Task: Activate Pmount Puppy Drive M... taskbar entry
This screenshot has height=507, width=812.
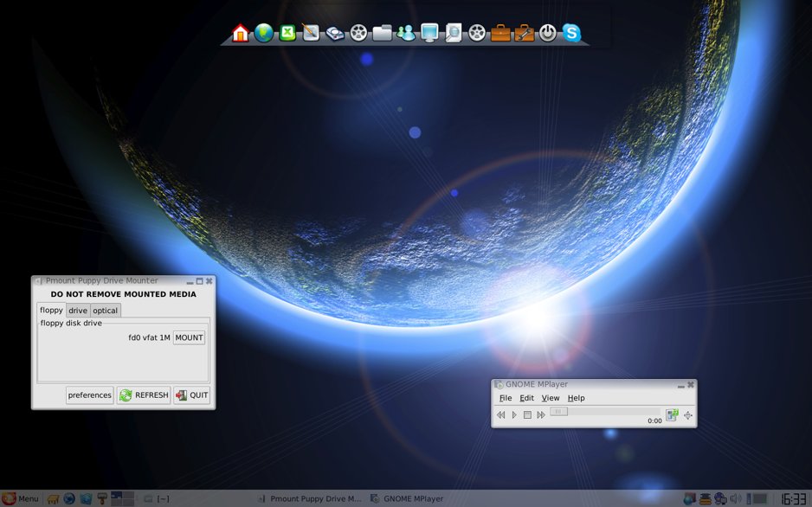Action: [310, 498]
